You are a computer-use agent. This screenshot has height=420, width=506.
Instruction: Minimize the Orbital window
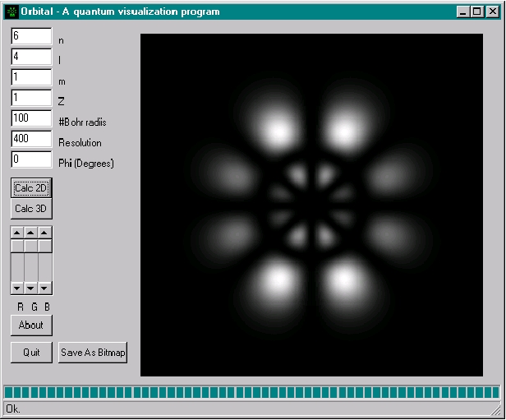[463, 12]
